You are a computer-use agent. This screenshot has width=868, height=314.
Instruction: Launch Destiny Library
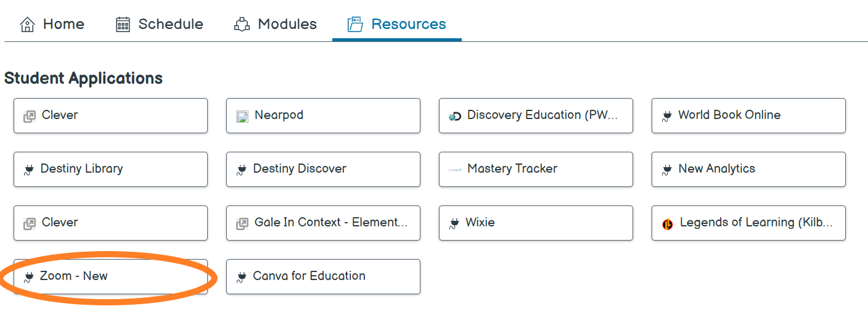click(110, 169)
